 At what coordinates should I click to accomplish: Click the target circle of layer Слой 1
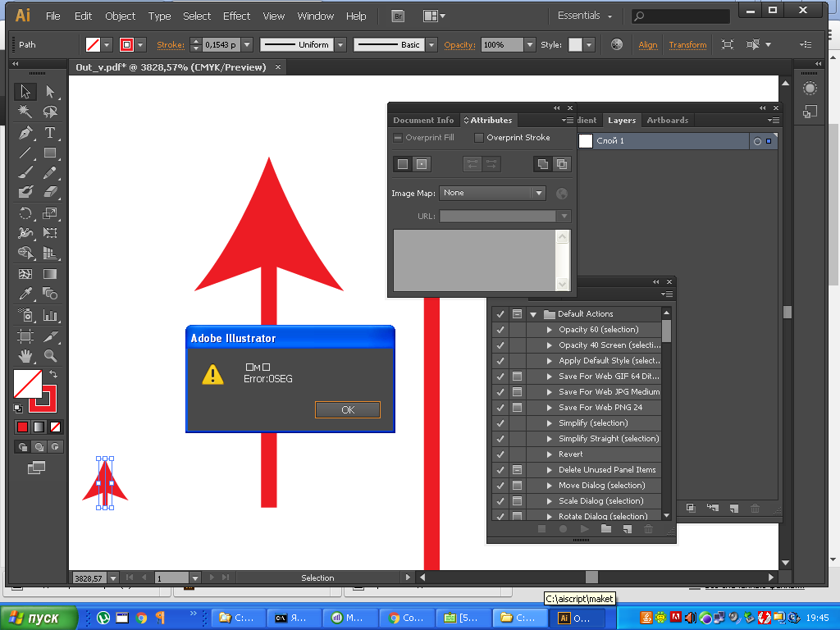tap(757, 141)
